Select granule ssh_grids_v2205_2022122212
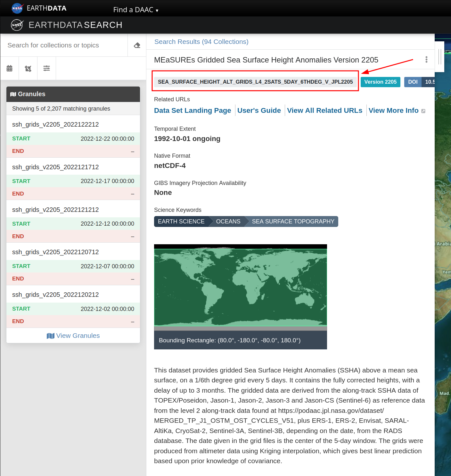451x476 pixels. click(55, 124)
